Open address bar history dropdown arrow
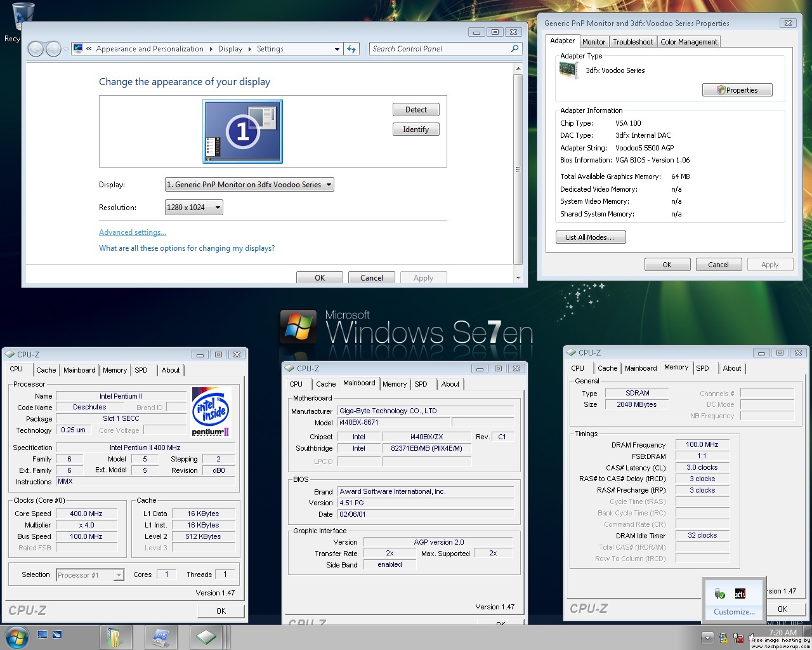 [x=337, y=49]
